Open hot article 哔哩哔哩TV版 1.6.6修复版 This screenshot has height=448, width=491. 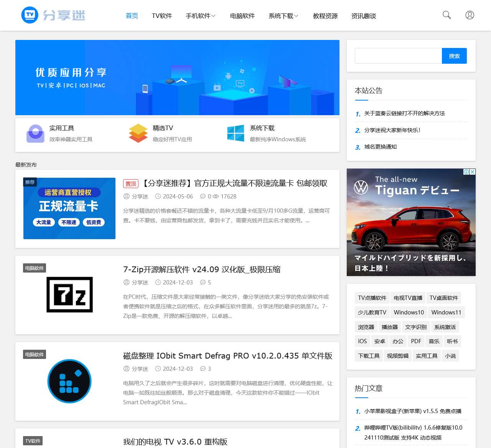(x=413, y=433)
